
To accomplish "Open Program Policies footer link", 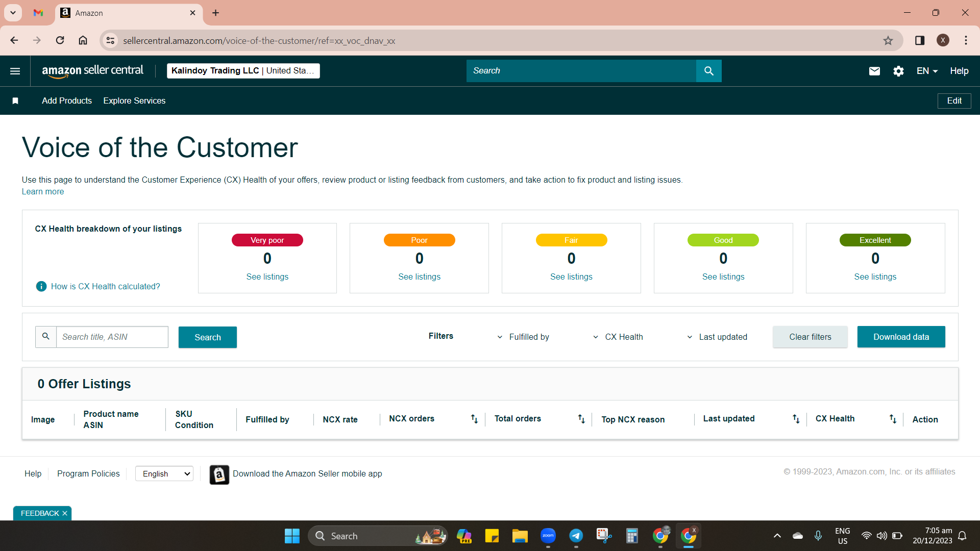I will tap(88, 474).
